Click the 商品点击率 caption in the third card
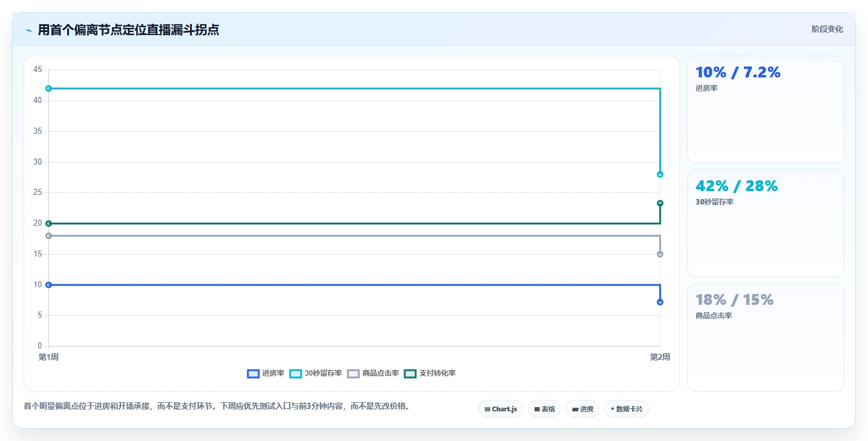Image resolution: width=868 pixels, height=441 pixels. 714,316
